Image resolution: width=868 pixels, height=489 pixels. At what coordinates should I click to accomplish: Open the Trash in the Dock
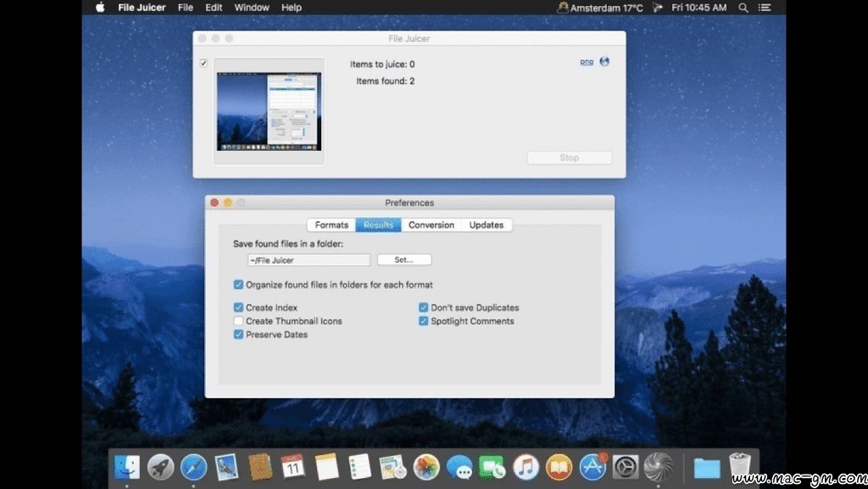tap(740, 466)
